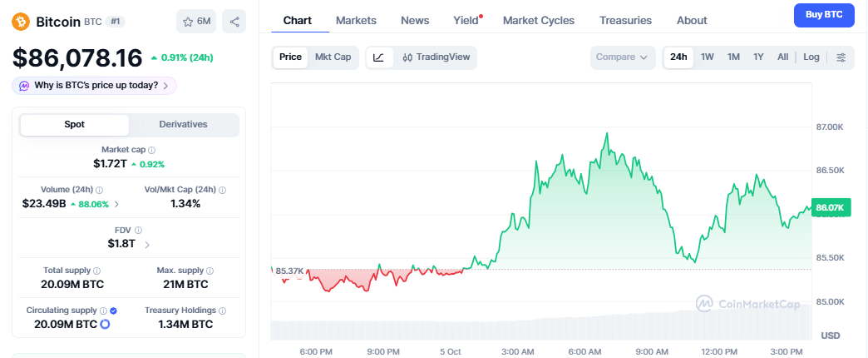
Task: Open the News tab
Action: pyautogui.click(x=415, y=21)
